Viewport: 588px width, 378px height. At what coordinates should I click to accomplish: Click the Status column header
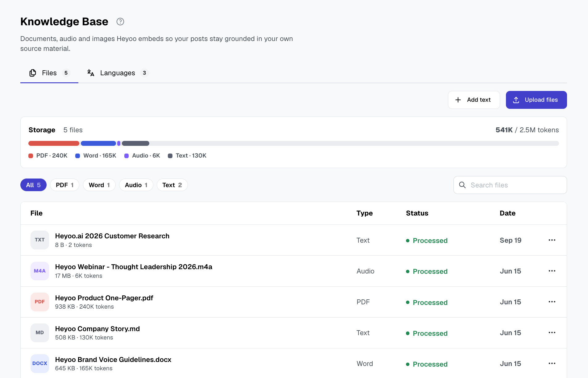click(417, 213)
